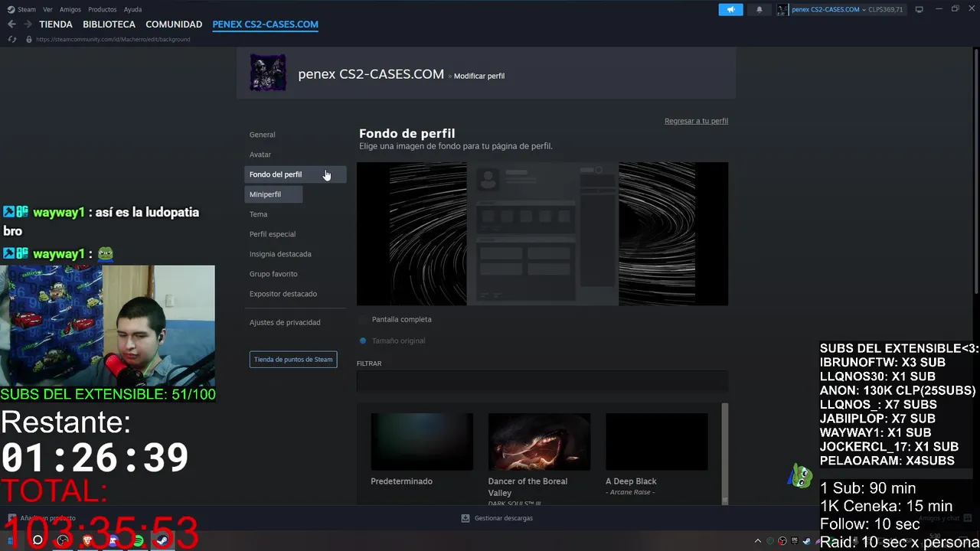Show hidden system tray icons chevron
The width and height of the screenshot is (980, 551).
[x=758, y=541]
